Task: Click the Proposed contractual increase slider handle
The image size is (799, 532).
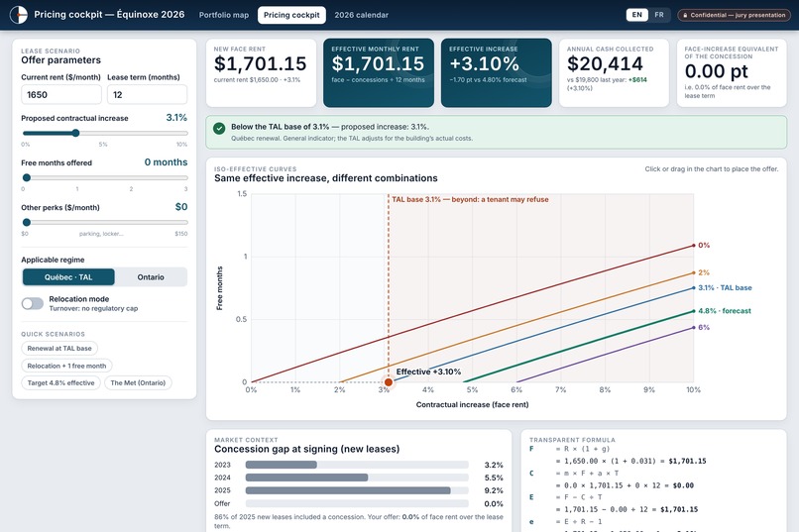Action: [75, 133]
